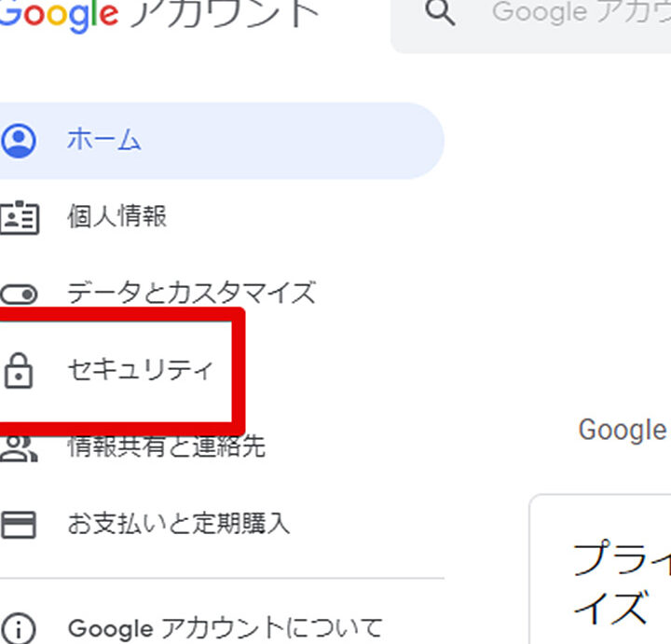Click the 情報共有と連絡先 people icon
The image size is (671, 644).
[19, 448]
